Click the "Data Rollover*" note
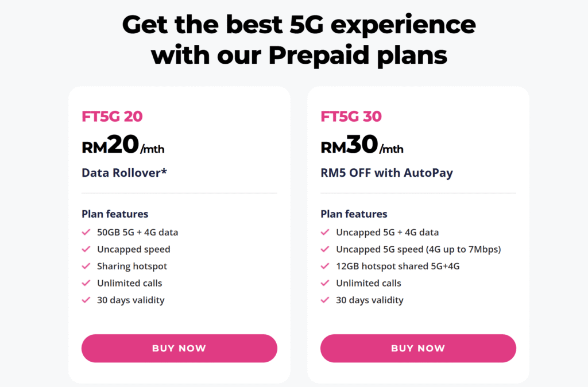This screenshot has width=588, height=387. coord(124,172)
